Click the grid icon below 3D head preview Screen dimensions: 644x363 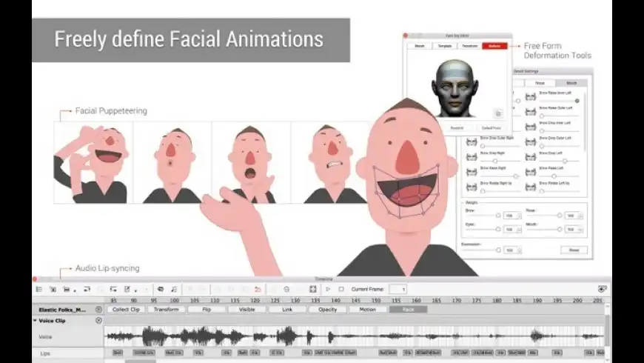pos(498,114)
